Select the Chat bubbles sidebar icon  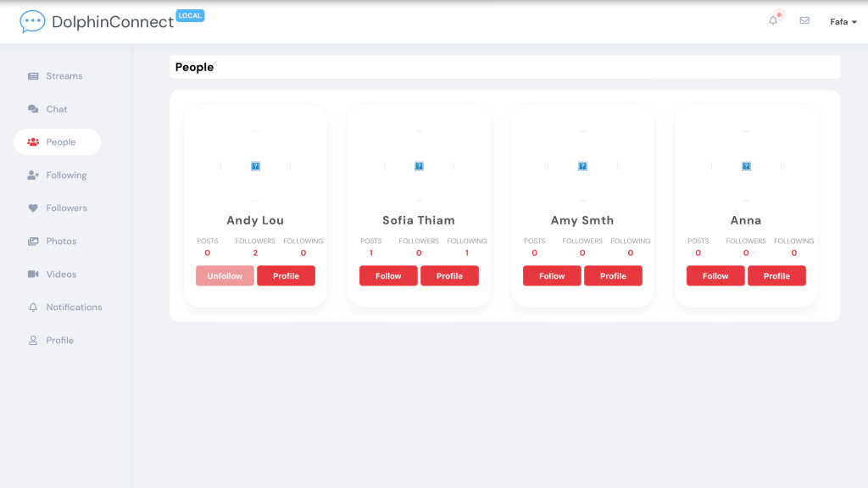coord(33,109)
